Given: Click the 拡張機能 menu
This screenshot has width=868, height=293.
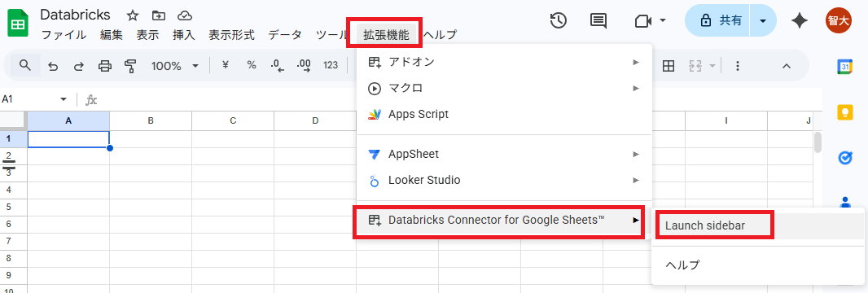Looking at the screenshot, I should (x=386, y=35).
